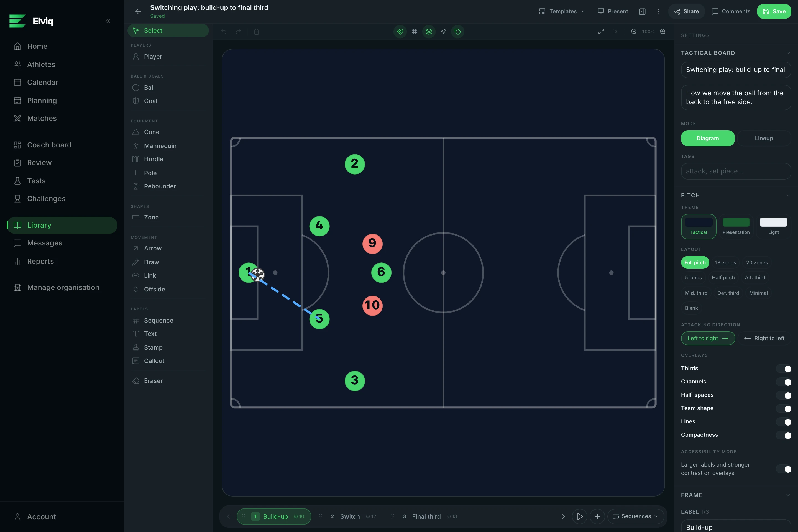Select the Offside line tool

168,289
